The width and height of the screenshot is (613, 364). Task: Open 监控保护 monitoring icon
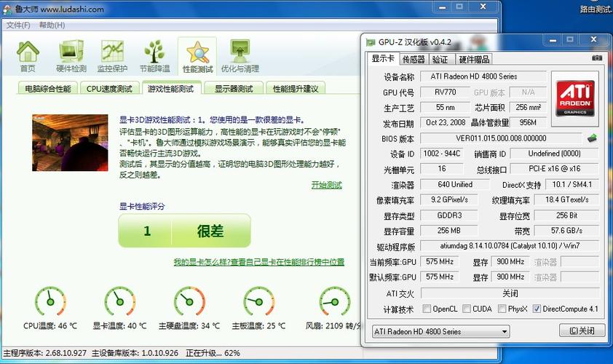(113, 57)
